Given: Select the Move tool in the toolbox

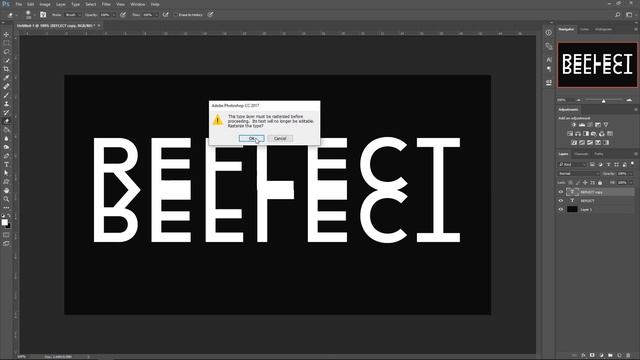Looking at the screenshot, I should 6,35.
